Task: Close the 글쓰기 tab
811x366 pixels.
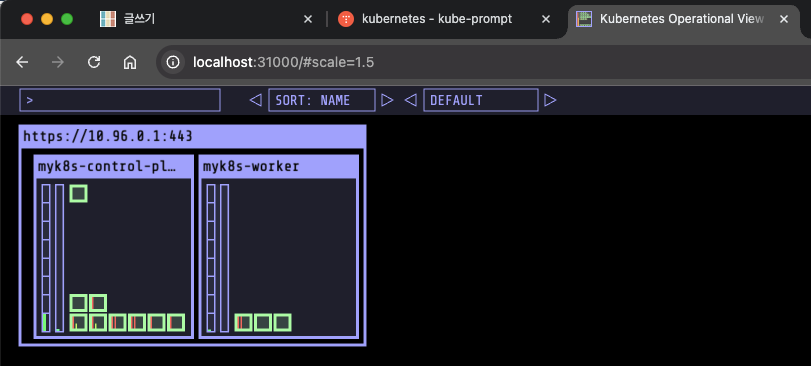Action: pyautogui.click(x=308, y=19)
